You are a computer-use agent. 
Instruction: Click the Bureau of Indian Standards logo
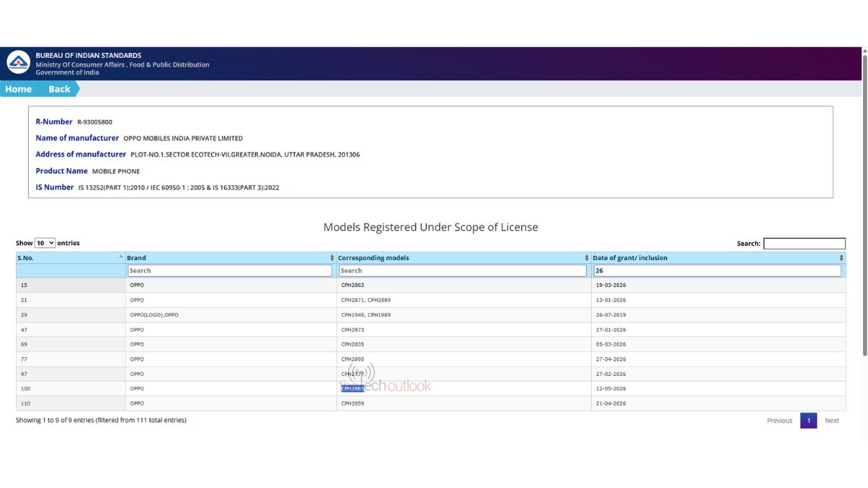(x=18, y=63)
